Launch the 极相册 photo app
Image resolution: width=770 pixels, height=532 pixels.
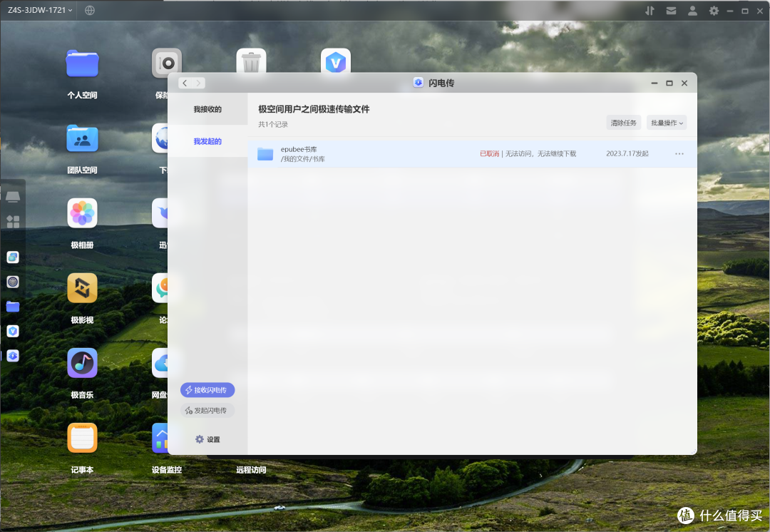pos(82,213)
